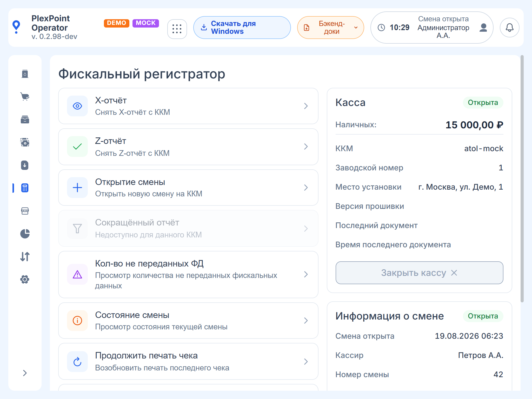Viewport: 532px width, 399px height.
Task: Click the address г. Москва, ул. Демо, 1
Action: [x=461, y=187]
